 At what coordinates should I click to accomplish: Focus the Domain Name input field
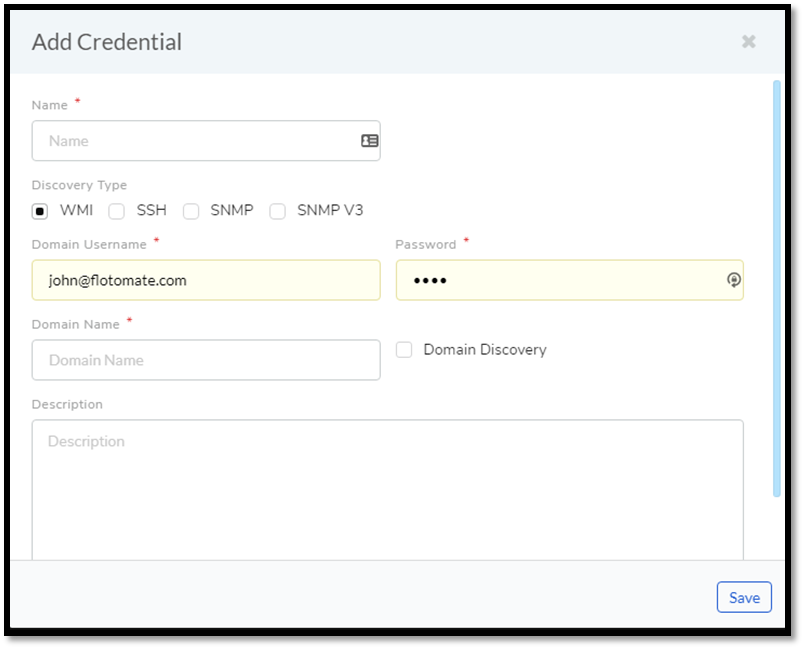click(206, 360)
